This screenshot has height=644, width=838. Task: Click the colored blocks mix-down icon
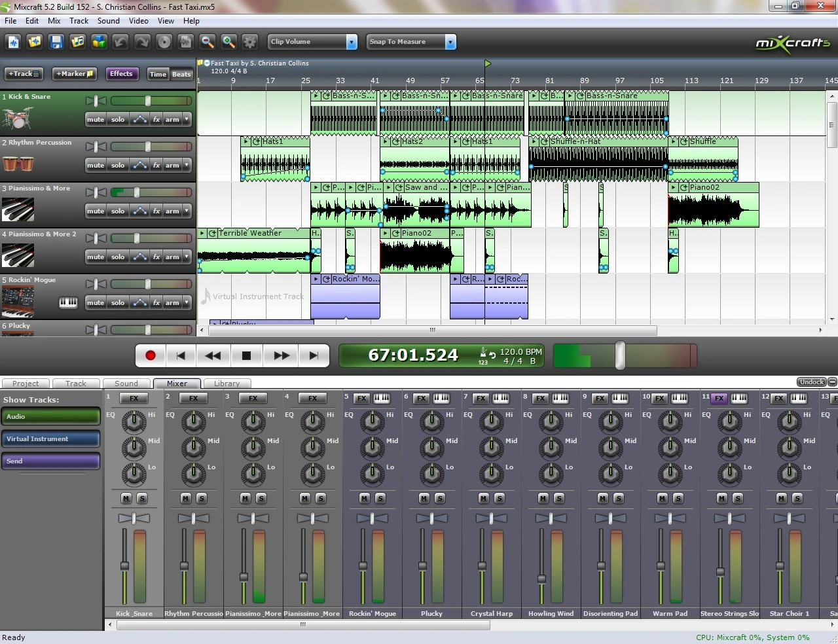100,42
